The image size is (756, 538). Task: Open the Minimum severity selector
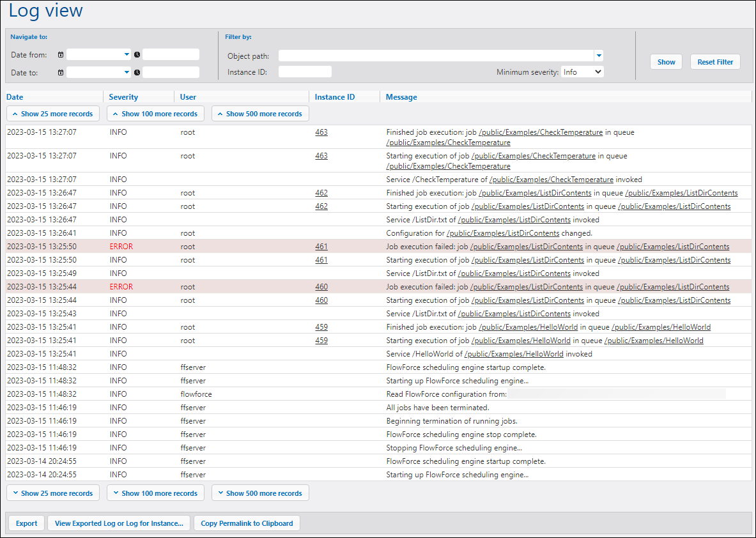click(x=582, y=72)
